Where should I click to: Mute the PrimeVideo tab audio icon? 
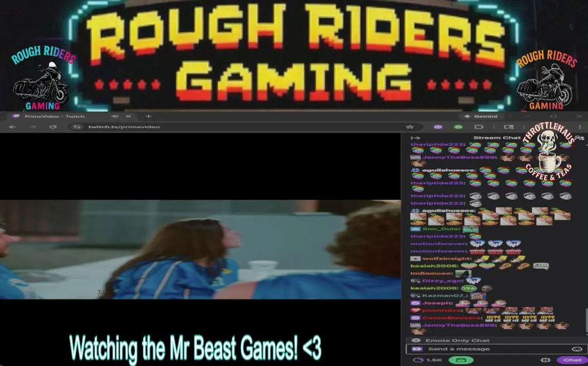115,116
